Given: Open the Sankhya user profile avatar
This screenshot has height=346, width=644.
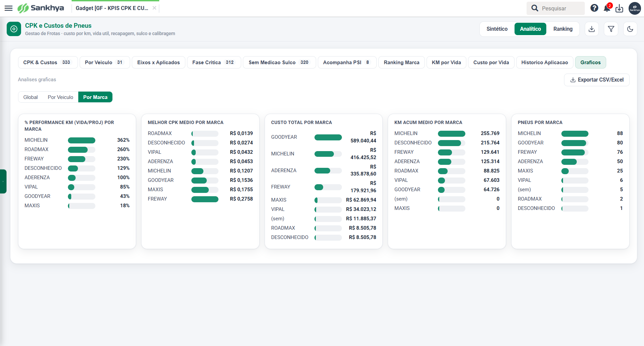Looking at the screenshot, I should click(x=635, y=8).
